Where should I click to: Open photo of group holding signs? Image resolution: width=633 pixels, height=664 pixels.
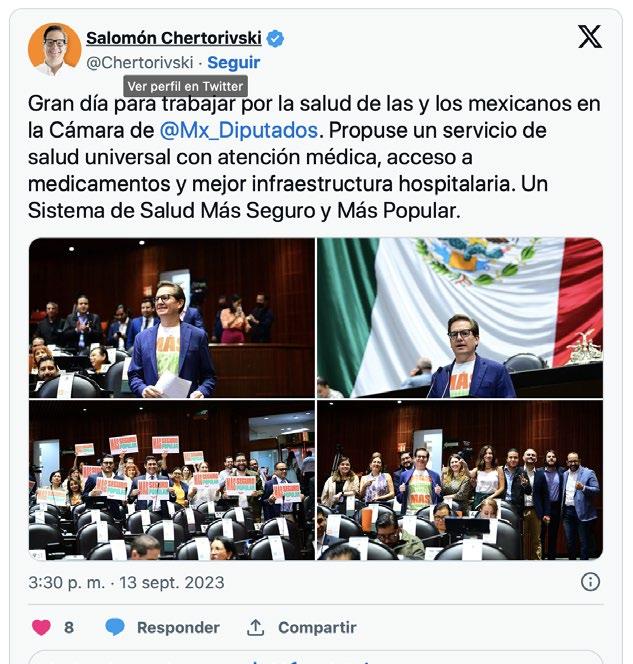[172, 480]
